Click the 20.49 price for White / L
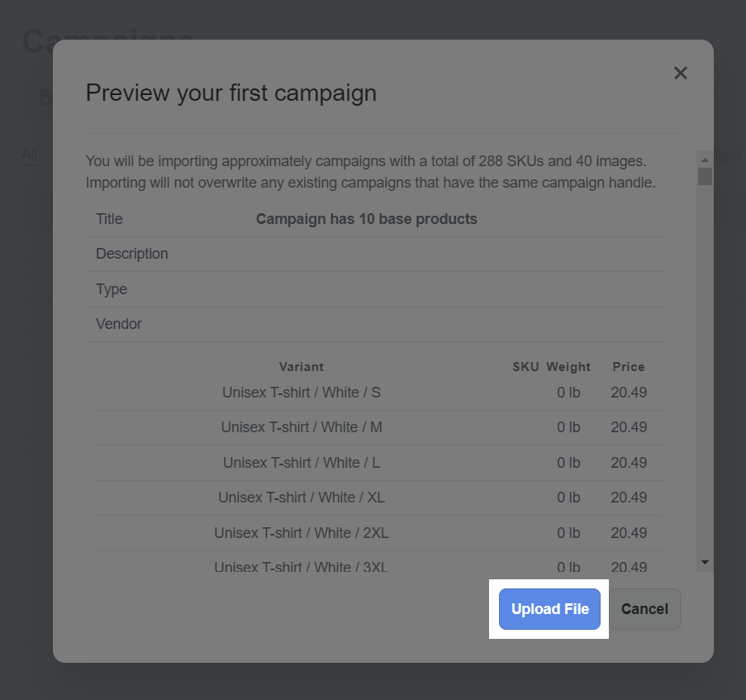Image resolution: width=746 pixels, height=700 pixels. (629, 463)
